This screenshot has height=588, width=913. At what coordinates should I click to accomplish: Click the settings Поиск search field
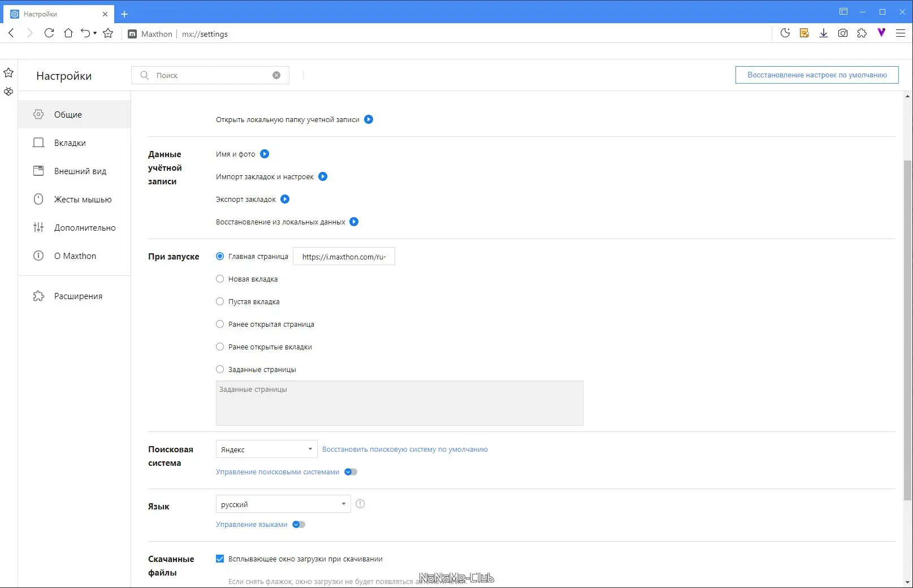point(210,75)
